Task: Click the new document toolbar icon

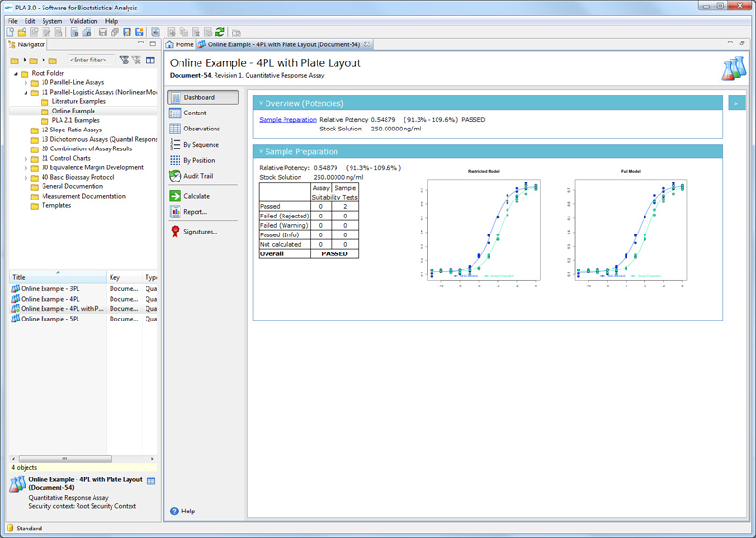Action: [10, 32]
